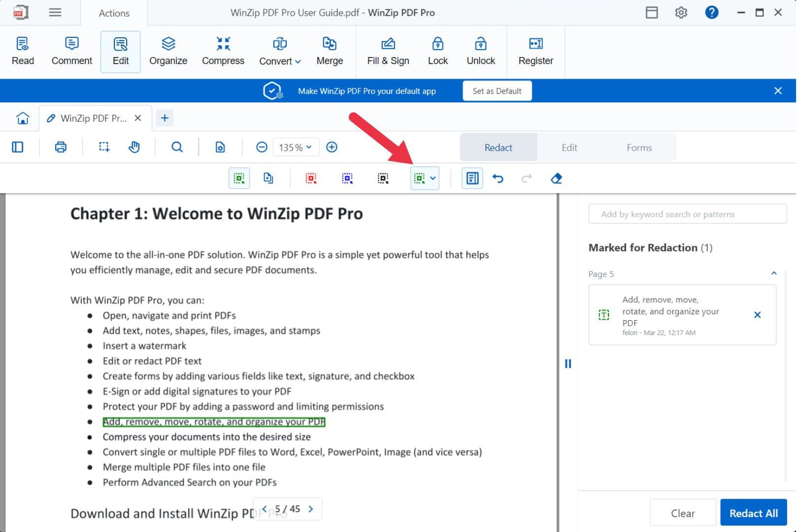
Task: Go to the Home tab icon
Action: 23,118
